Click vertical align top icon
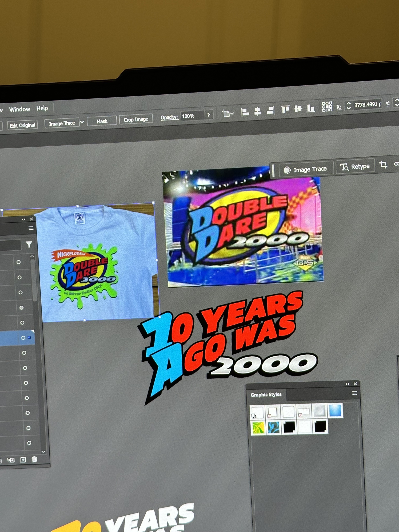 click(285, 110)
